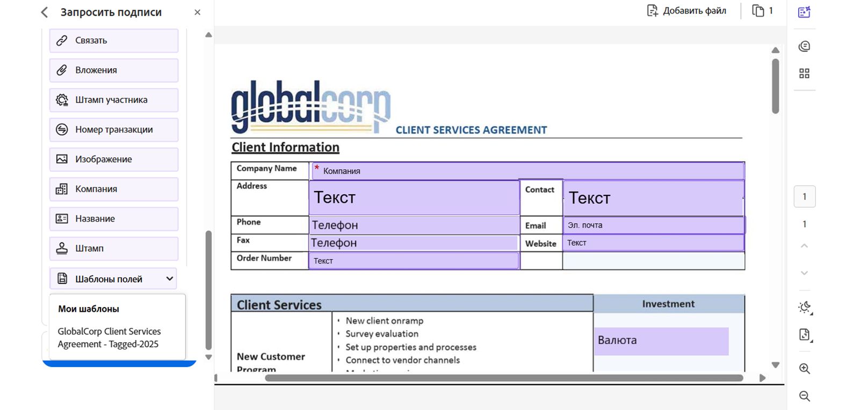Click the left panel scroll up arrow

[x=208, y=35]
